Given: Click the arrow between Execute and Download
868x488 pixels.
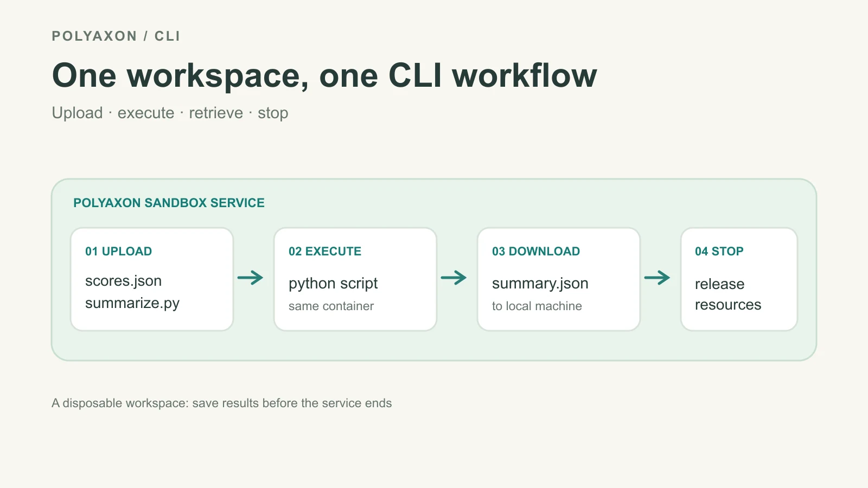Looking at the screenshot, I should click(x=454, y=278).
